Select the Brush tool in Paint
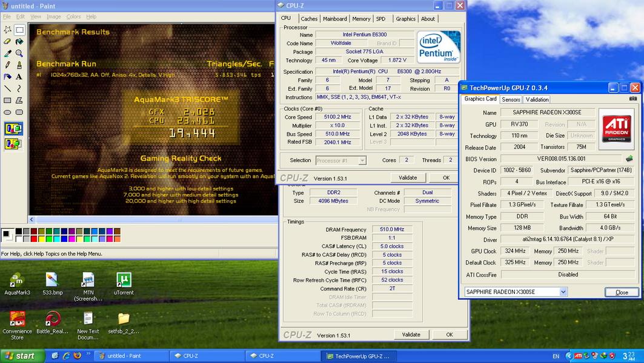Viewport: 644px width, 363px height. click(x=19, y=65)
